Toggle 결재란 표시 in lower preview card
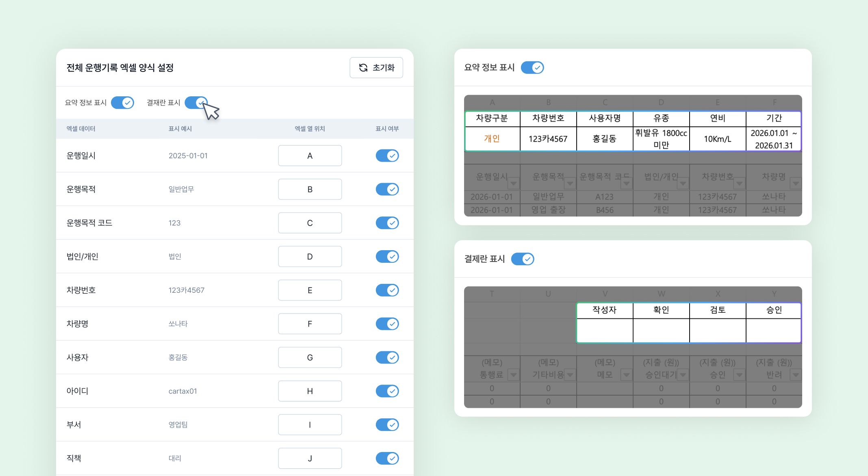 coord(522,259)
